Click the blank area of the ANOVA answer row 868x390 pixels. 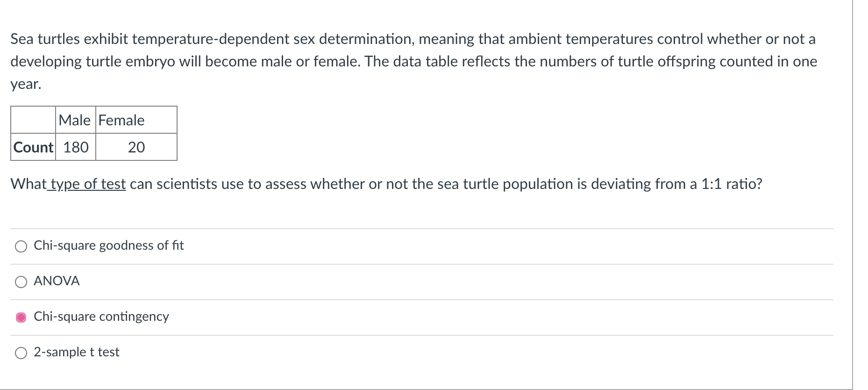[x=456, y=282]
